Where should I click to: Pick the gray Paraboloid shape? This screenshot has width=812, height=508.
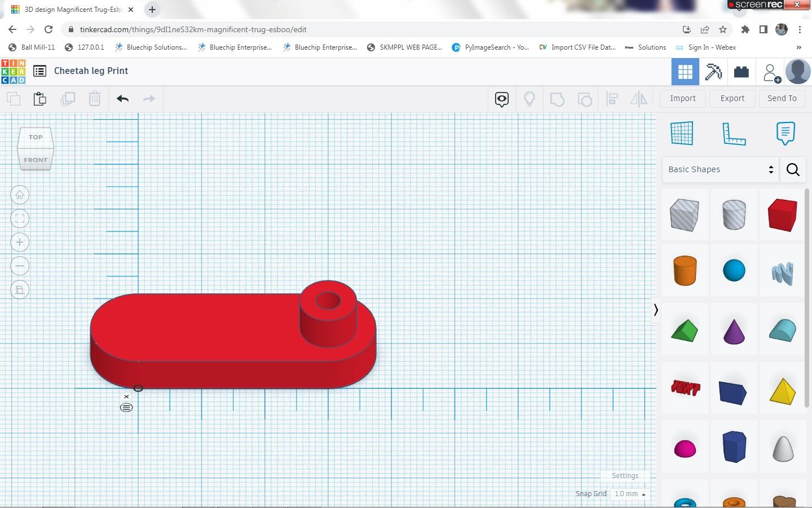click(x=783, y=449)
